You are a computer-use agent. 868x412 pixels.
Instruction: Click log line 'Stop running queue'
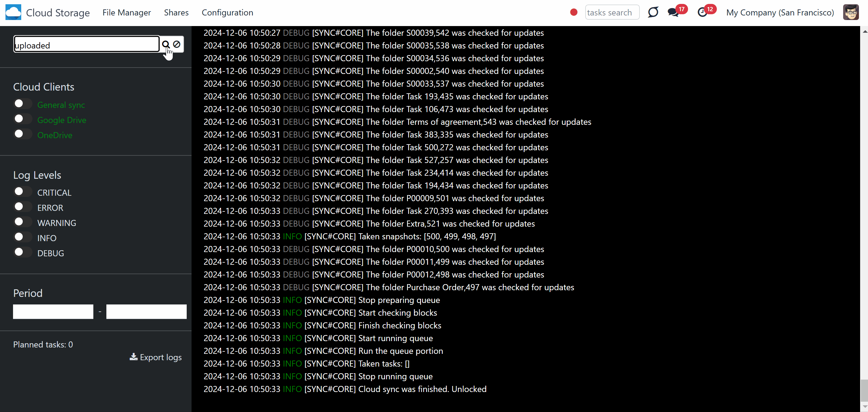(x=318, y=376)
